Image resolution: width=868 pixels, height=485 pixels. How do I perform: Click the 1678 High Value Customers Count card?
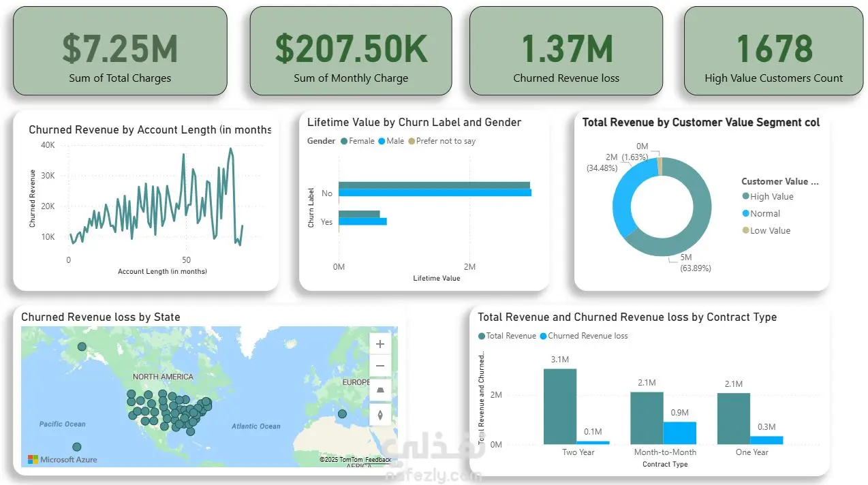(774, 51)
